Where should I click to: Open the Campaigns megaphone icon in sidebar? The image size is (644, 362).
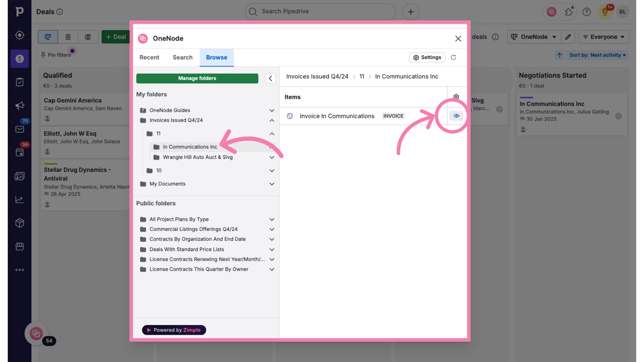pos(19,106)
